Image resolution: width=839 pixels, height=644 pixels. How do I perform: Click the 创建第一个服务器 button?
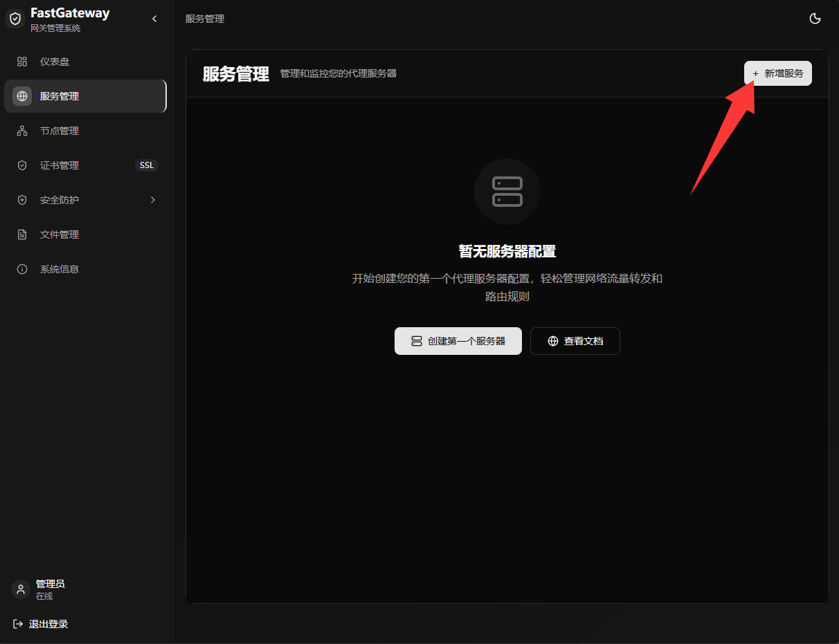458,341
